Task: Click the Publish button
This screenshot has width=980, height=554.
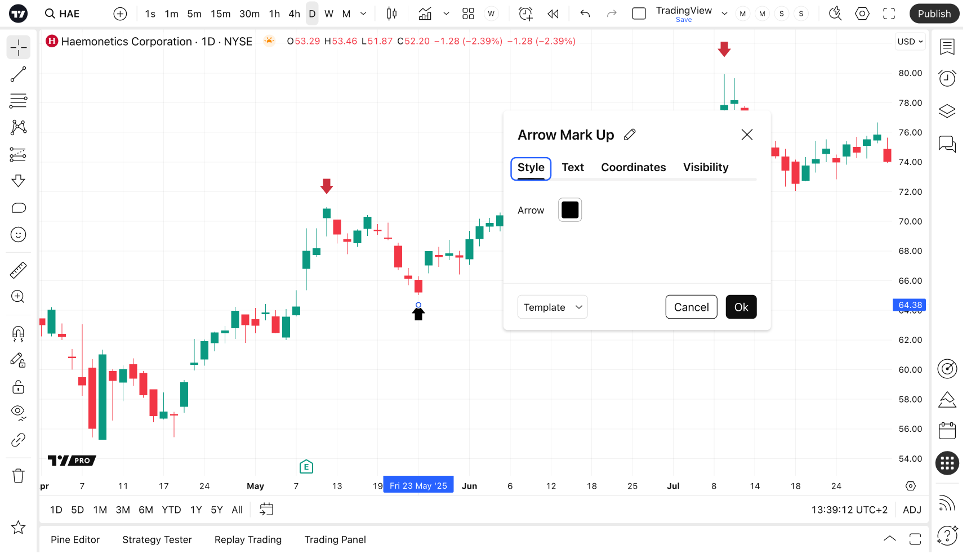Action: (934, 14)
